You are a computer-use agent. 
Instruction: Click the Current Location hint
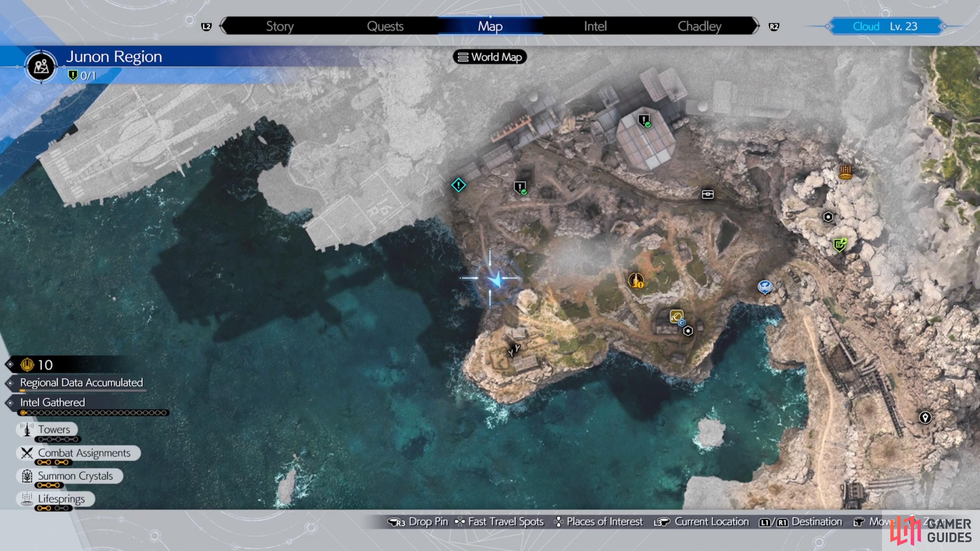[x=701, y=522]
